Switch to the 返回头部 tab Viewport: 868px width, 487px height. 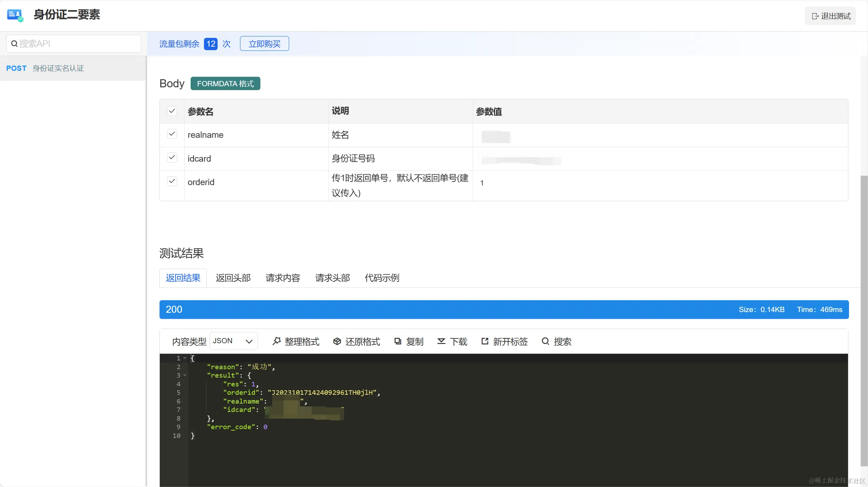tap(233, 278)
